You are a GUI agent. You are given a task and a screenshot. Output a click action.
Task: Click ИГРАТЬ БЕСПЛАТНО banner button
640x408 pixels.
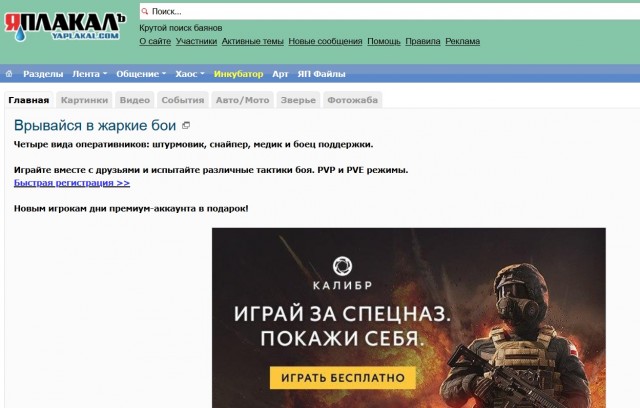[343, 378]
